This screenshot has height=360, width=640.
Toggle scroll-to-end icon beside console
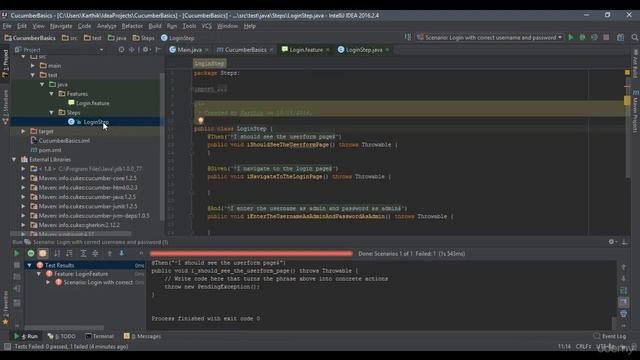(624, 302)
